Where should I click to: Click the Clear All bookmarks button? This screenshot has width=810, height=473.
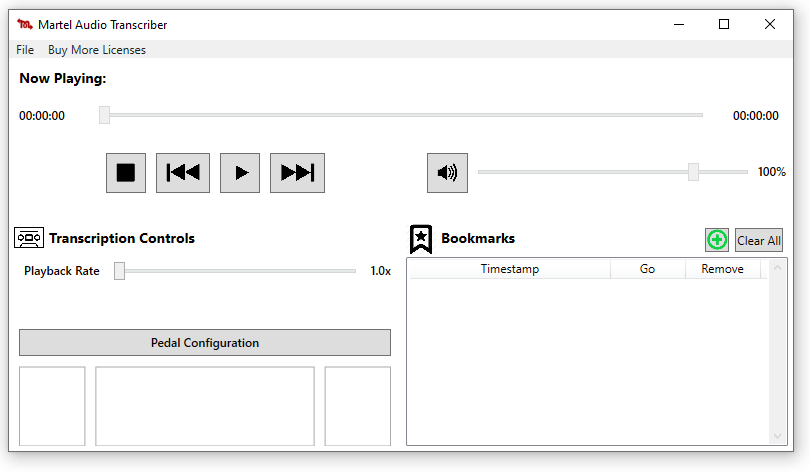click(758, 240)
